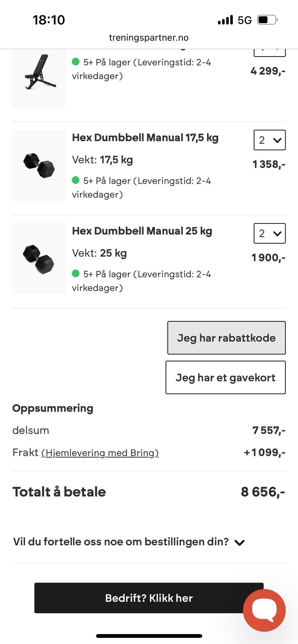298x644 pixels.
Task: Open quantity dropdown for 17,5 kg dumbbell
Action: 269,140
